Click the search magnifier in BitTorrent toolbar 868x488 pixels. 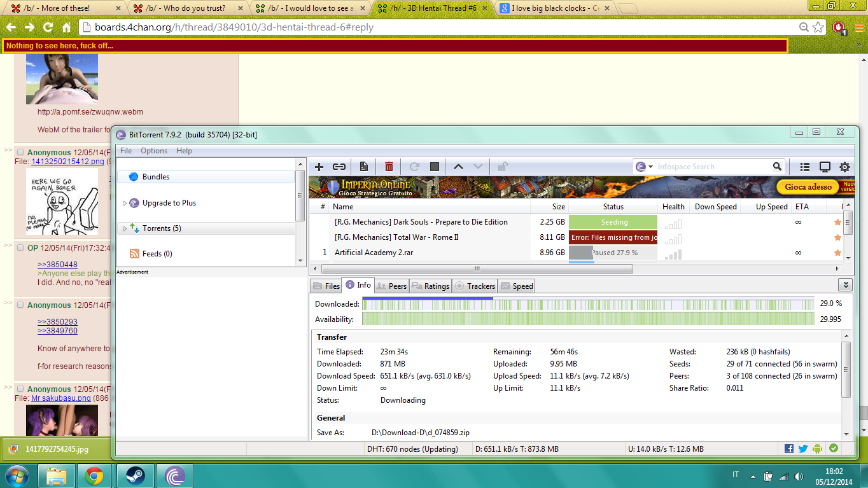pyautogui.click(x=777, y=167)
